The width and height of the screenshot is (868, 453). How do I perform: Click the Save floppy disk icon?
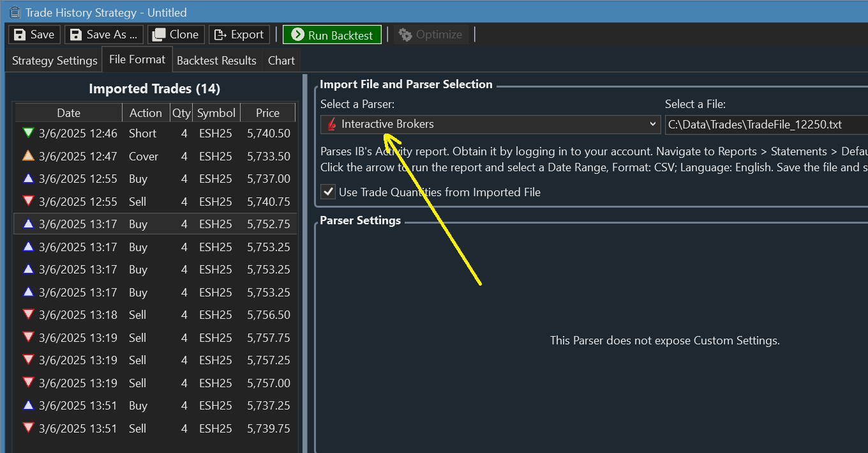click(20, 35)
